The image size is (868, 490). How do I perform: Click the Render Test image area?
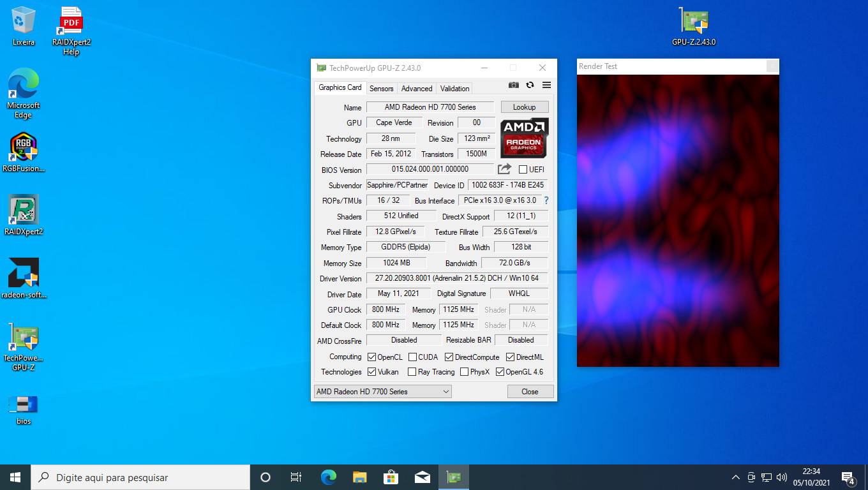[x=678, y=221]
